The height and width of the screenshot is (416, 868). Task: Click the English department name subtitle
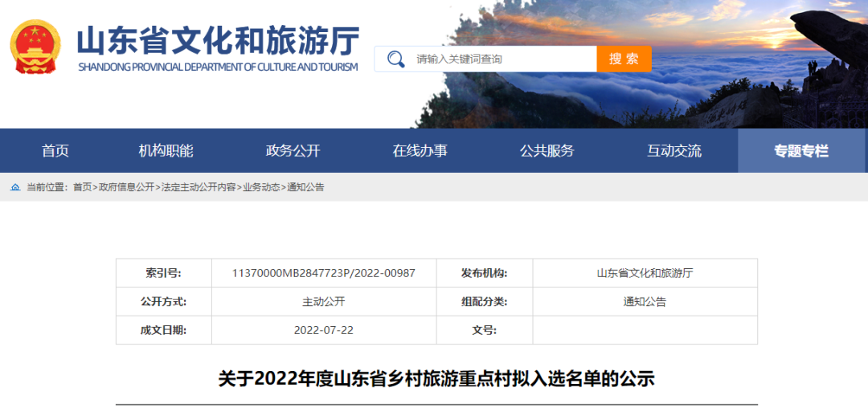218,67
